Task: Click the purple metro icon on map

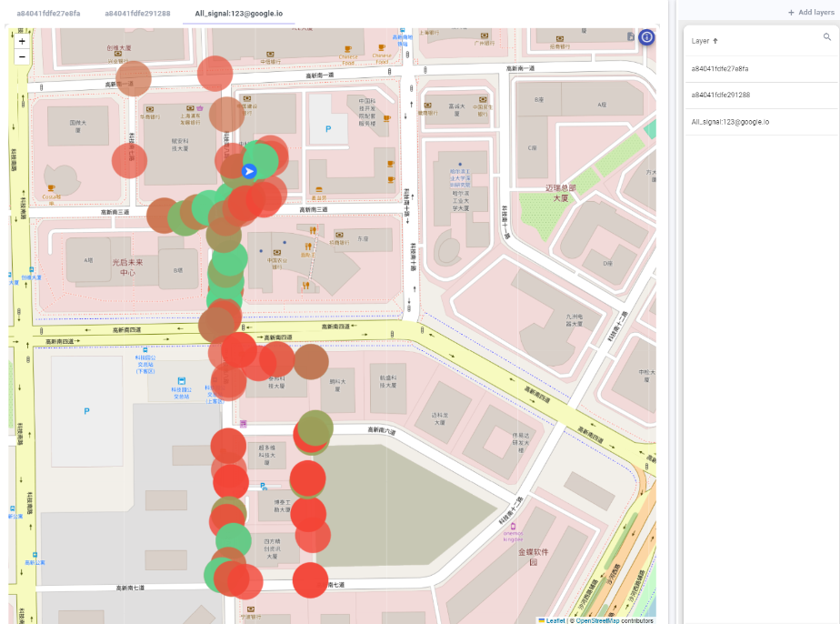Action: point(243,424)
